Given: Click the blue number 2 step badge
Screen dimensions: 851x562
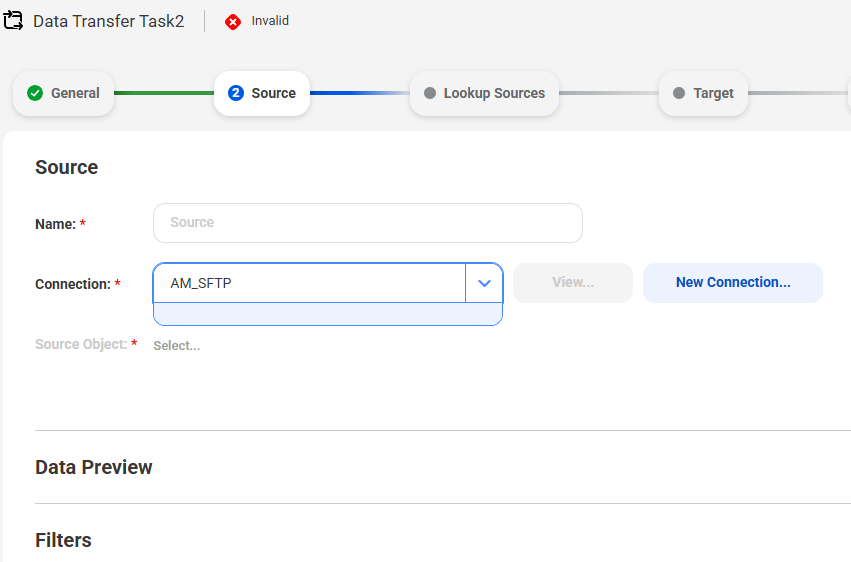Looking at the screenshot, I should point(236,93).
